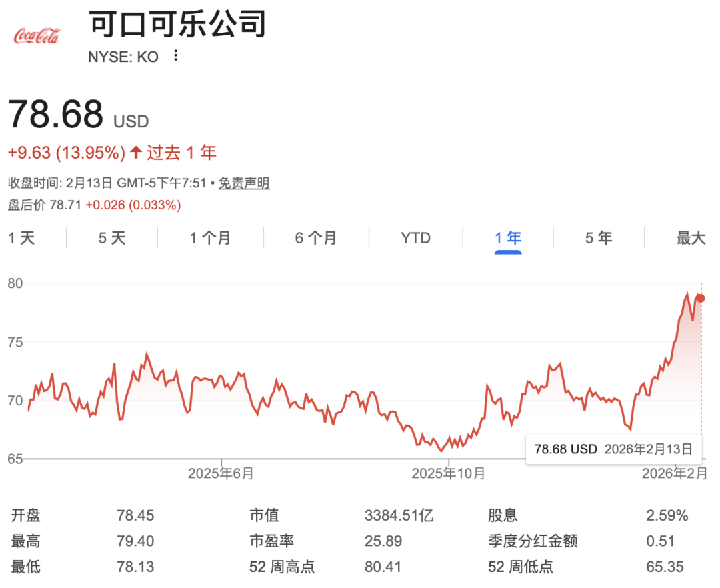Open the 免责声明 link
This screenshot has width=720, height=588.
pyautogui.click(x=243, y=183)
